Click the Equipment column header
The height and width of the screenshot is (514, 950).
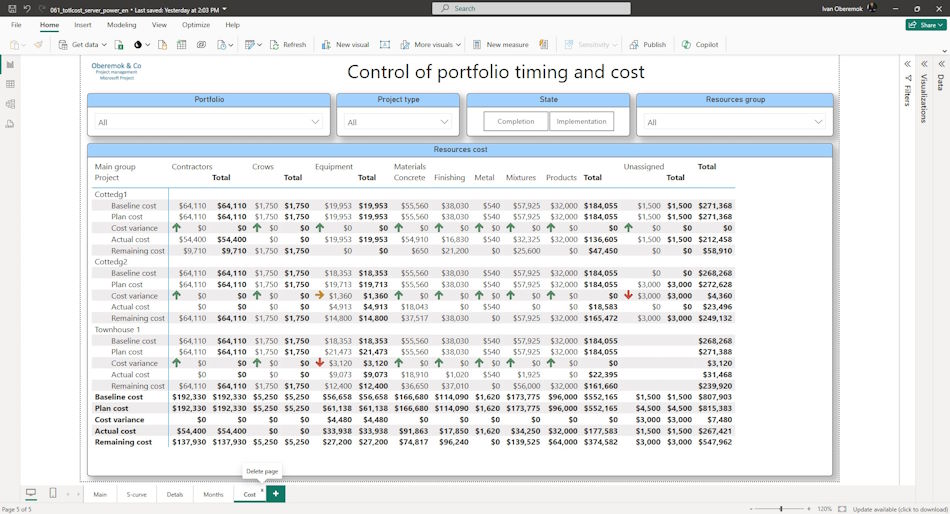point(334,167)
